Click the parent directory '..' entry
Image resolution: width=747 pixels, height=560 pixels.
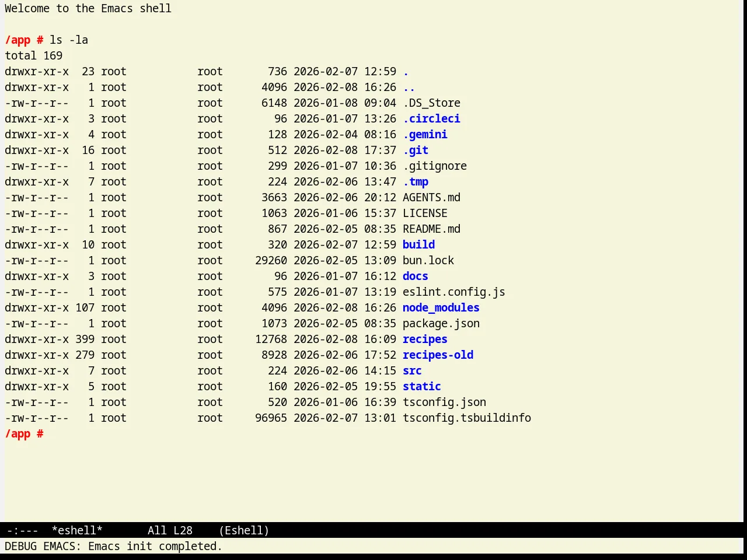tap(409, 87)
